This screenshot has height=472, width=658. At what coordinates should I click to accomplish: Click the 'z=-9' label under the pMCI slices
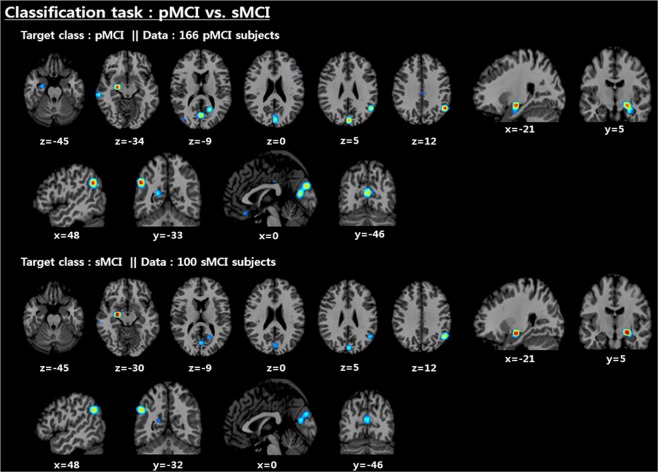(200, 141)
